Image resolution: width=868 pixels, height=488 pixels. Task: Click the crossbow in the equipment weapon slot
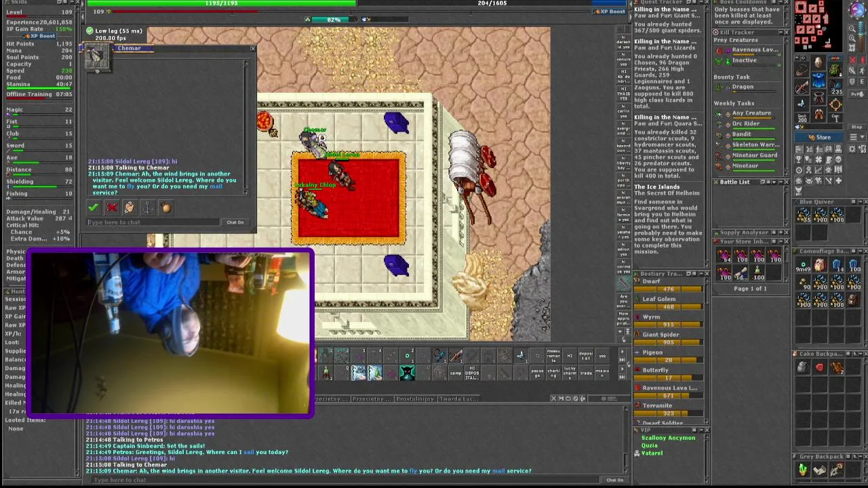coord(801,88)
